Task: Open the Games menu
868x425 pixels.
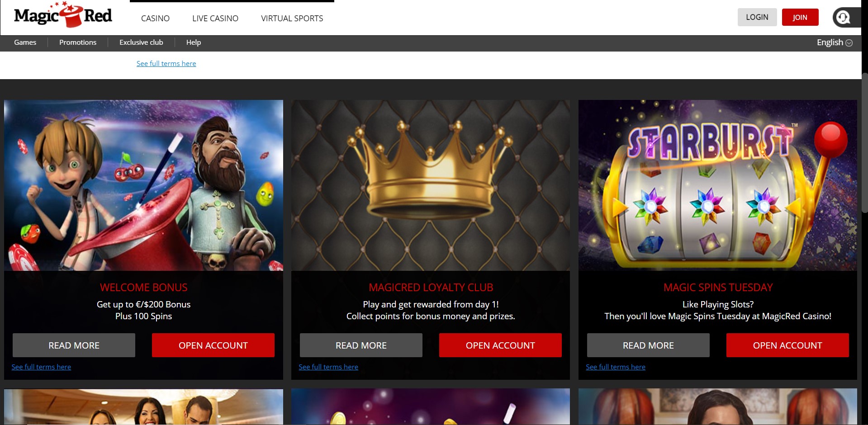Action: pyautogui.click(x=25, y=42)
